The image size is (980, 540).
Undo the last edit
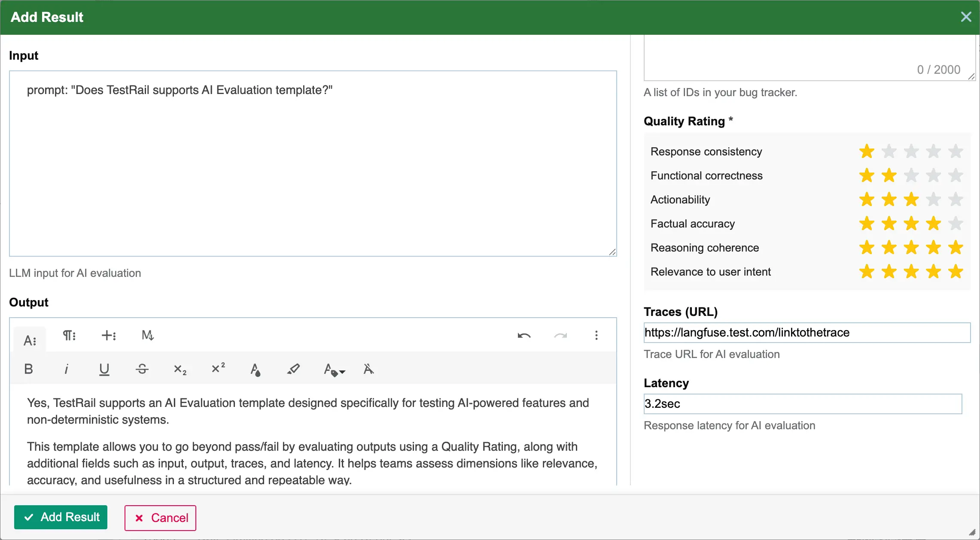(x=524, y=335)
